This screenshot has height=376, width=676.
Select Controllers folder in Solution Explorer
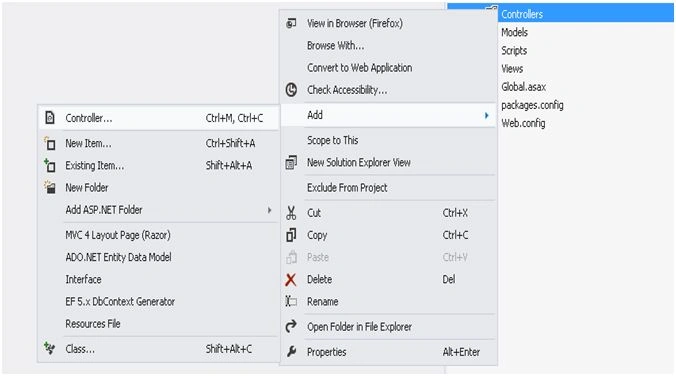click(x=522, y=14)
